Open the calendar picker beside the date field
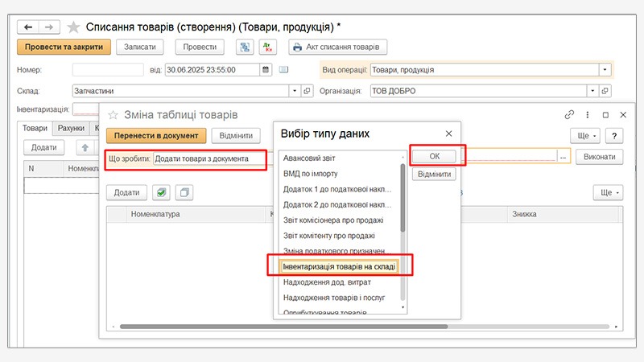The height and width of the screenshot is (362, 644). [266, 70]
